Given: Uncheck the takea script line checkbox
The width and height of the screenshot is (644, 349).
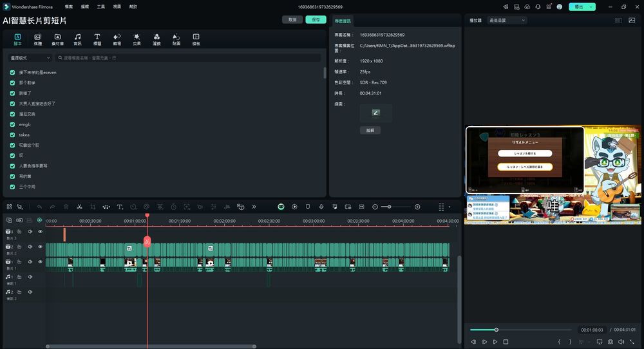Looking at the screenshot, I should pyautogui.click(x=12, y=135).
